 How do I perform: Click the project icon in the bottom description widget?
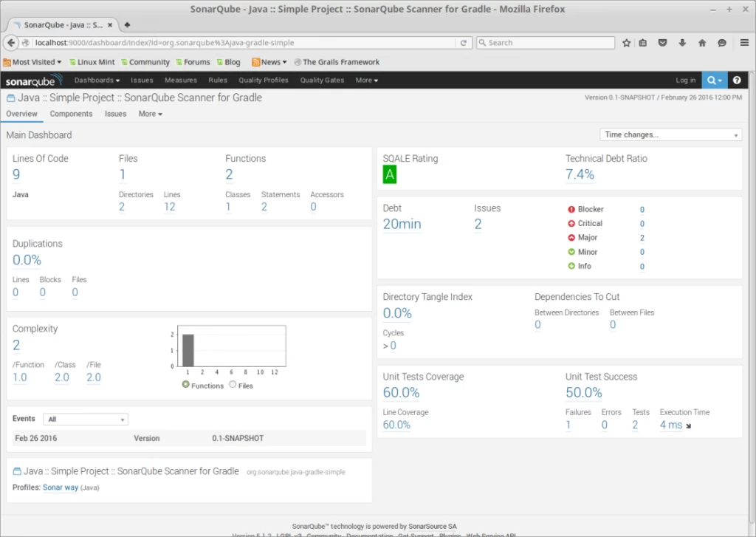[17, 471]
